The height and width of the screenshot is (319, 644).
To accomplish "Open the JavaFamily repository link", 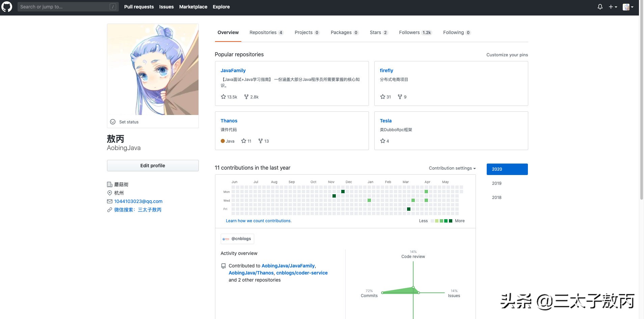I will (233, 70).
